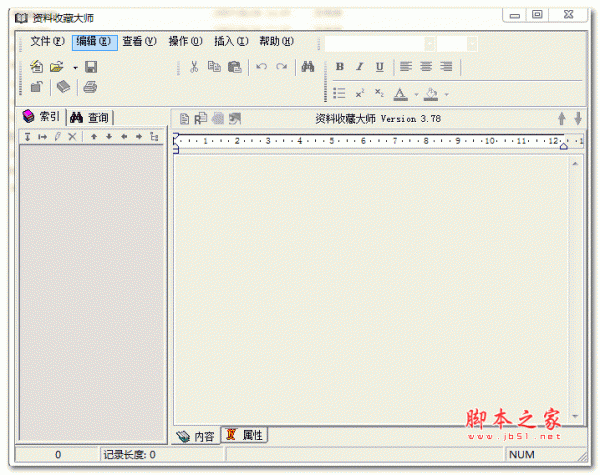Toggle subscript formatting
Screen dimensions: 600x475
pos(379,93)
